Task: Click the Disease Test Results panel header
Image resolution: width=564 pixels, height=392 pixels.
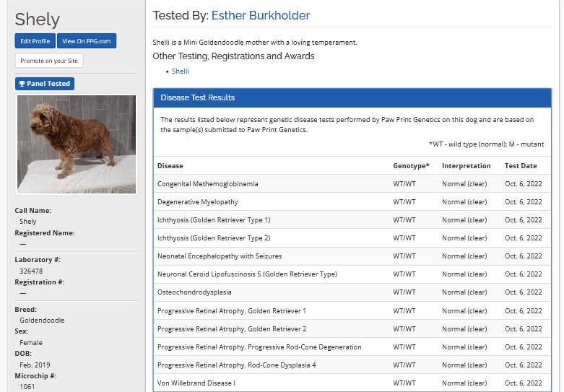Action: (352, 97)
